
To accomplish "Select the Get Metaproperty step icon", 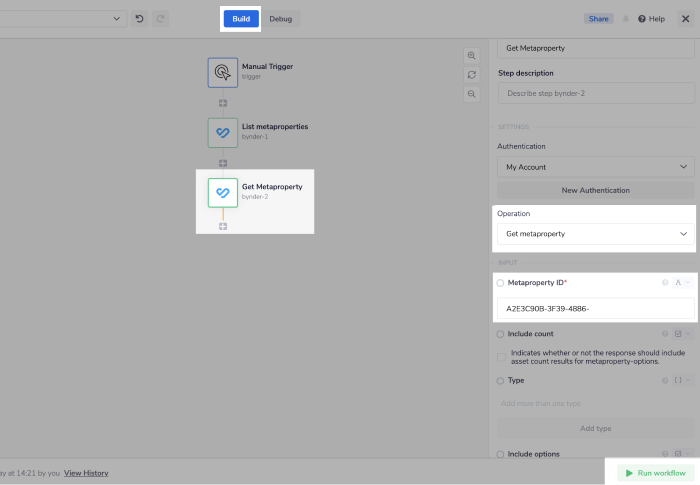I will [223, 192].
